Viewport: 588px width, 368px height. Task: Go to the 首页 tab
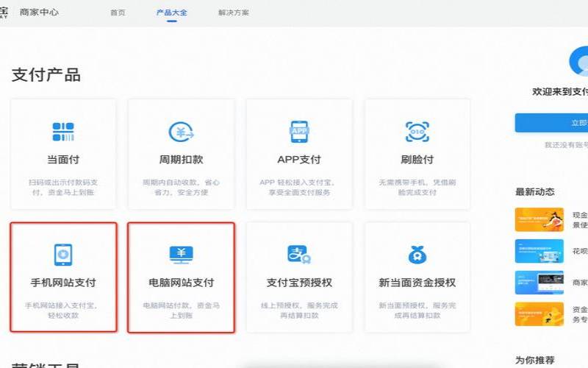point(118,13)
